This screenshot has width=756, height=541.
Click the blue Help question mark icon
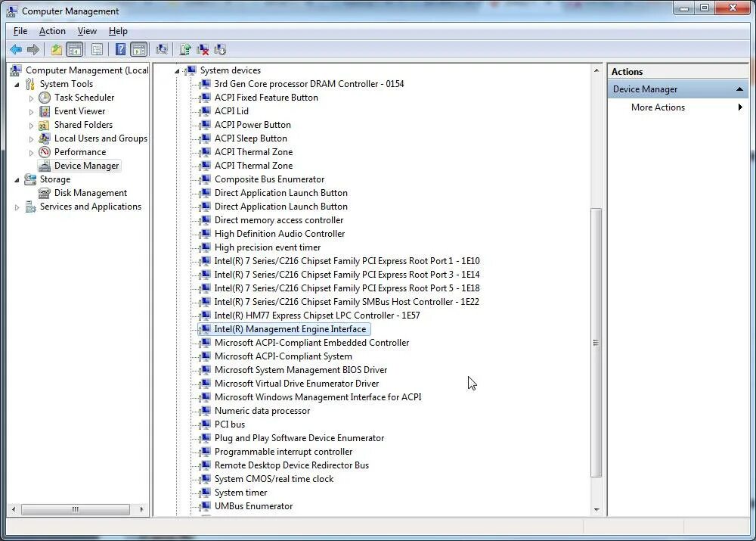[x=120, y=49]
